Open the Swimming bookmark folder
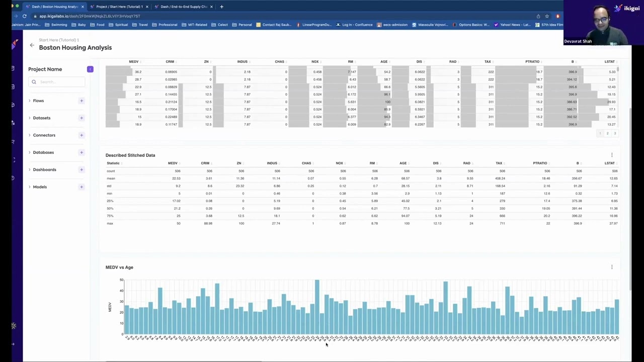Image resolution: width=644 pixels, height=362 pixels. (56, 25)
